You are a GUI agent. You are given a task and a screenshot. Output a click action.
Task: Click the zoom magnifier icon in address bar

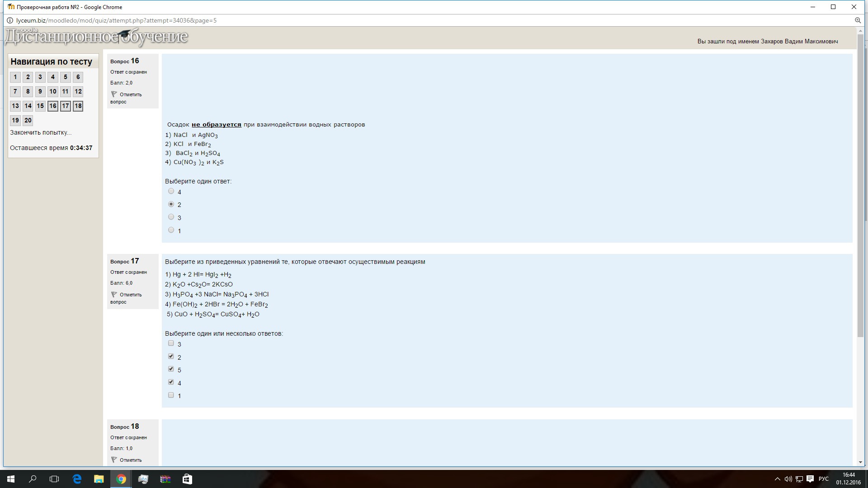click(x=858, y=20)
